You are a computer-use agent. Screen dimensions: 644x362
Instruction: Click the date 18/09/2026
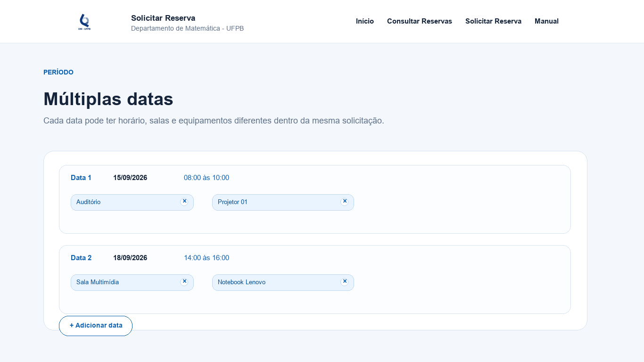click(130, 258)
